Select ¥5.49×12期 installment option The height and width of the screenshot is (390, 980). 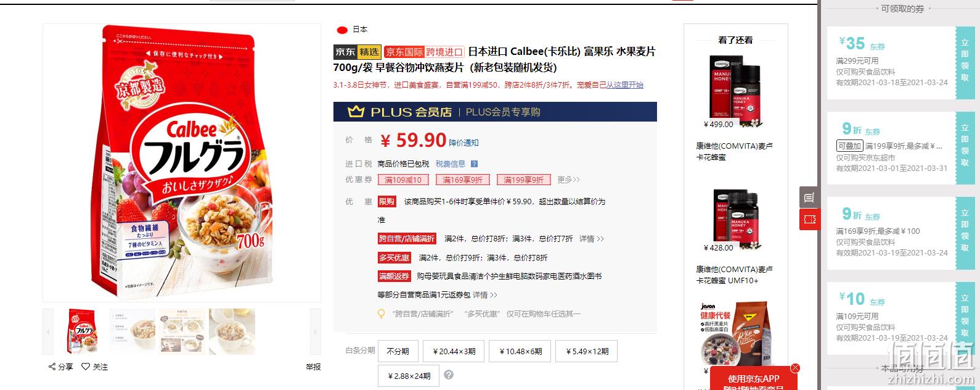coord(587,351)
